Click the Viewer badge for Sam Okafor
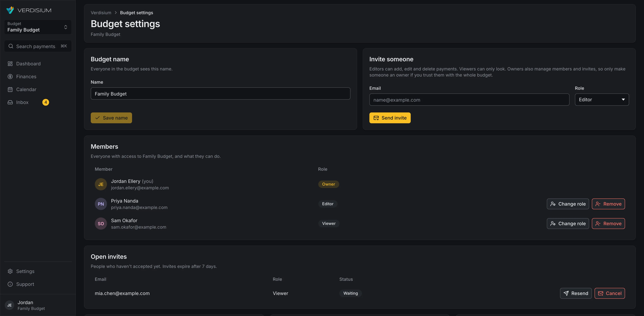644x316 pixels. point(329,224)
